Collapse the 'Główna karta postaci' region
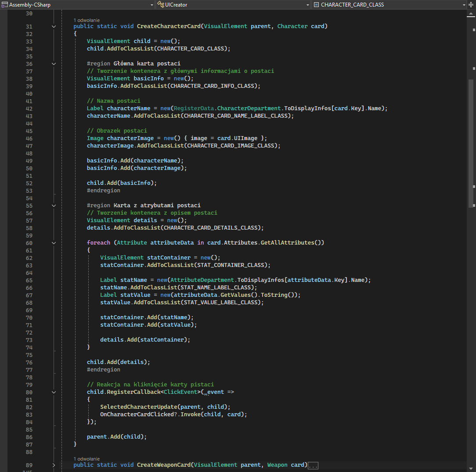The width and height of the screenshot is (476, 472). pos(54,64)
